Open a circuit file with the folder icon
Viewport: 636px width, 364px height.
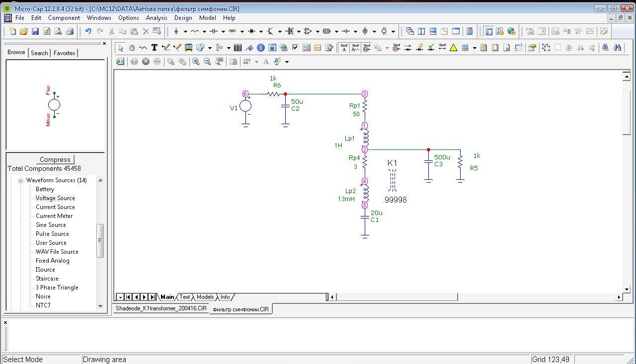point(23,31)
